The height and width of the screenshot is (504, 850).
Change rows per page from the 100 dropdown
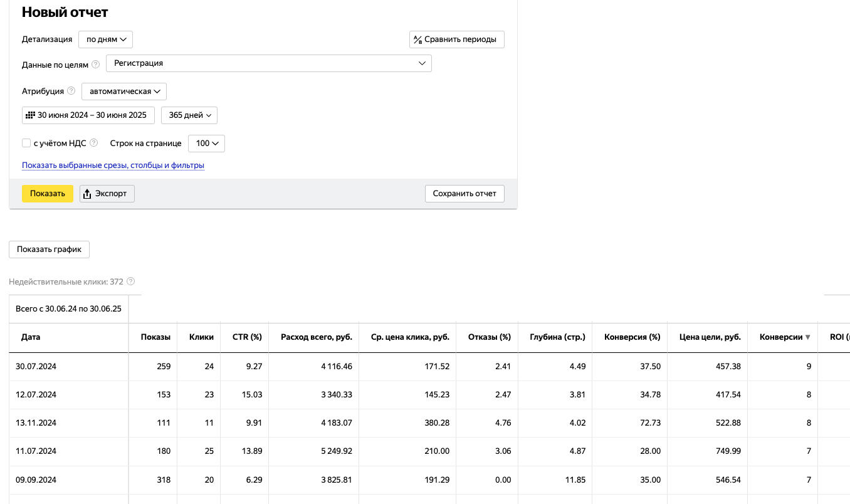coord(206,144)
